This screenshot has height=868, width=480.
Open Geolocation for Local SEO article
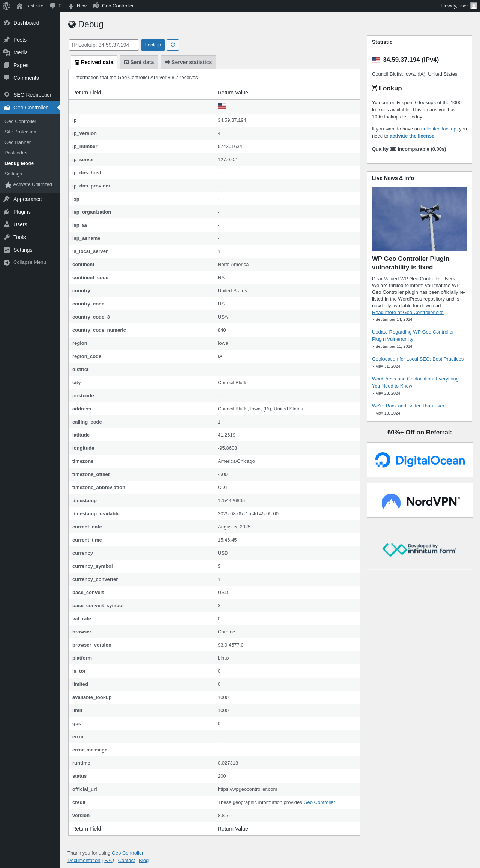coord(418,359)
